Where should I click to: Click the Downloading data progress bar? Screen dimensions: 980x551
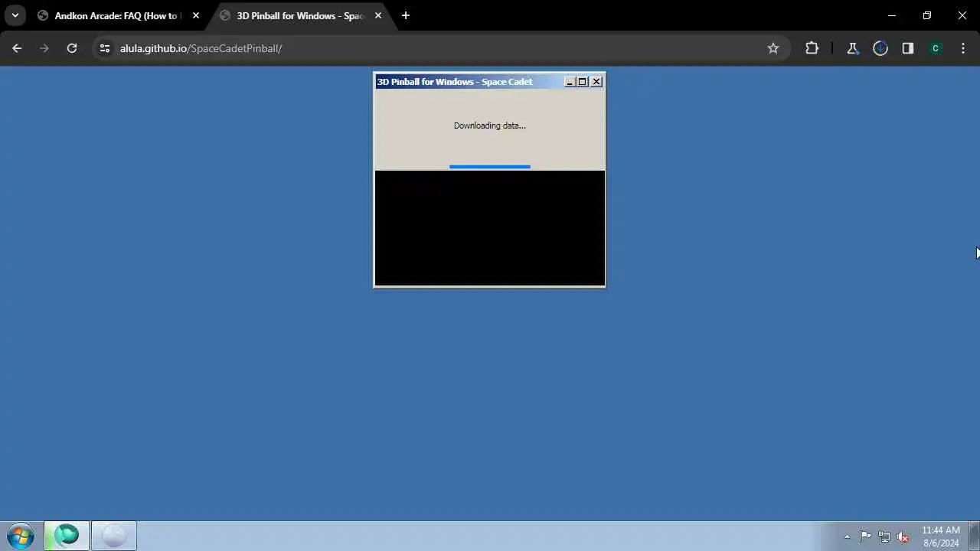[490, 166]
